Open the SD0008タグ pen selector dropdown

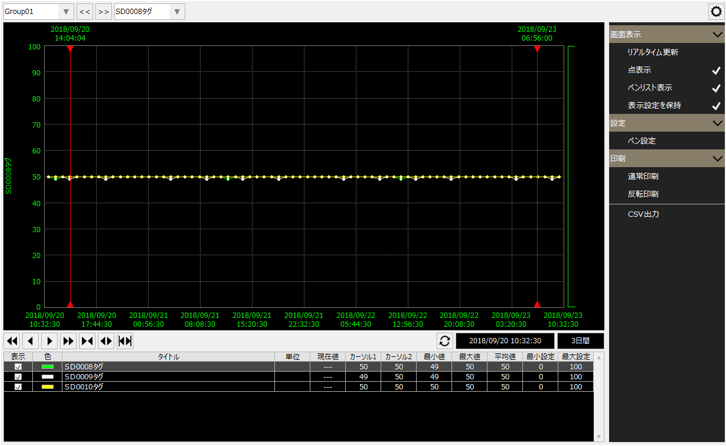coord(148,12)
